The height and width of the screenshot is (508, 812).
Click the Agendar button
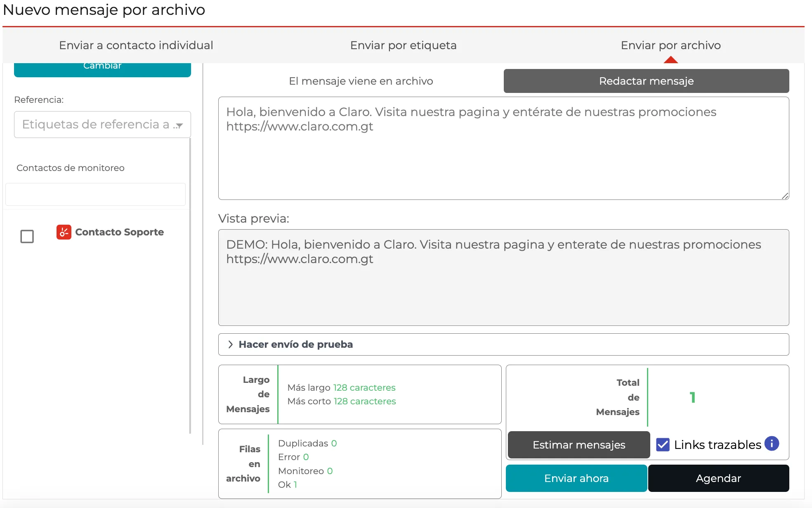(718, 478)
